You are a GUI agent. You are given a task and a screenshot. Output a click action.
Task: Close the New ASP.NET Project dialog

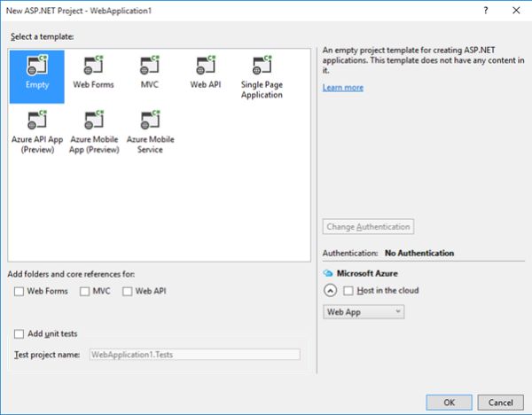click(516, 11)
